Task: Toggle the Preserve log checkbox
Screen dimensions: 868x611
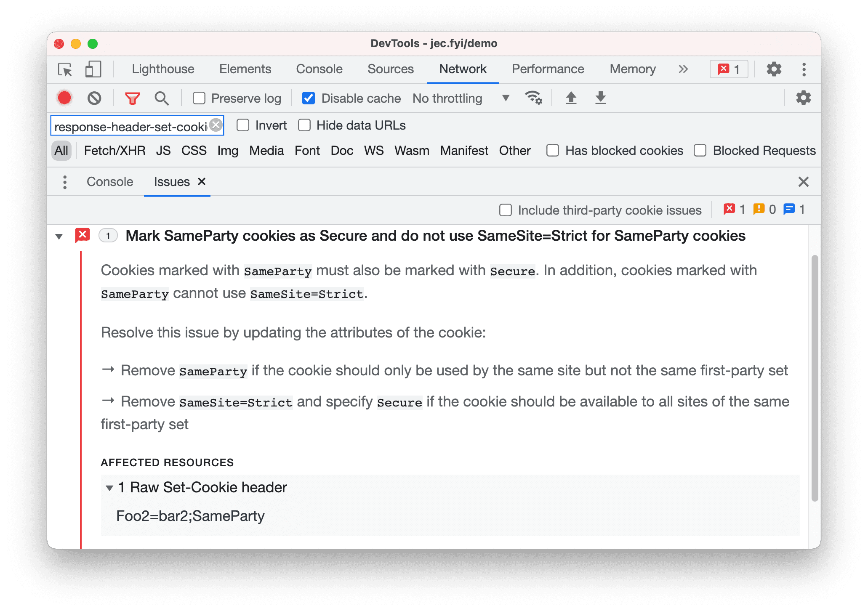Action: coord(198,98)
